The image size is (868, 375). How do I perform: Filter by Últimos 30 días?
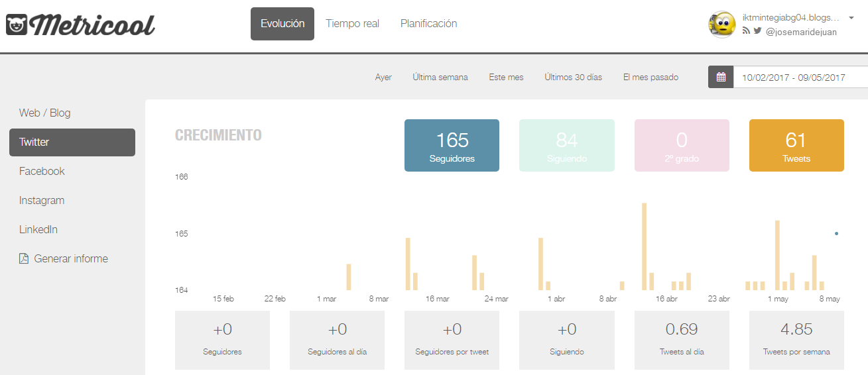pos(574,78)
